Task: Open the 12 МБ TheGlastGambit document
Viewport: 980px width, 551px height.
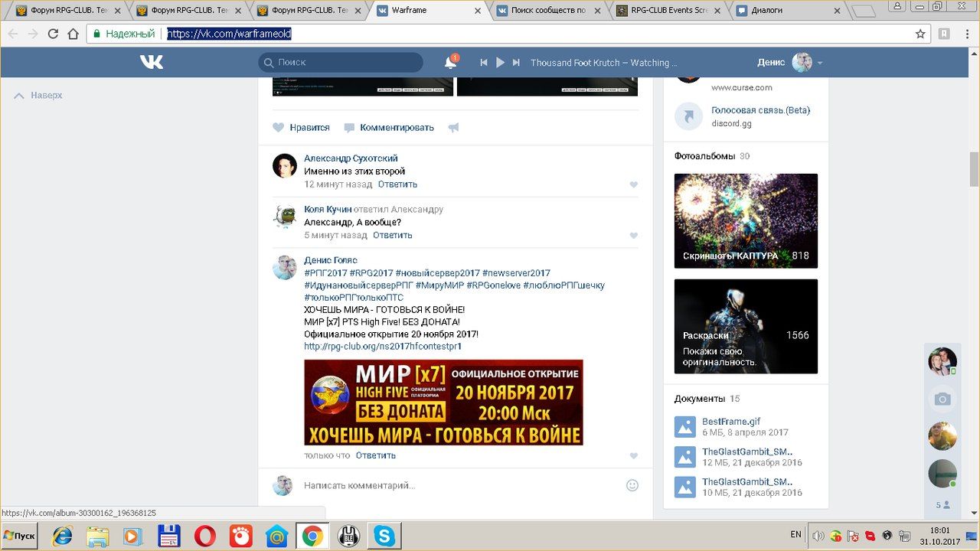Action: tap(747, 452)
